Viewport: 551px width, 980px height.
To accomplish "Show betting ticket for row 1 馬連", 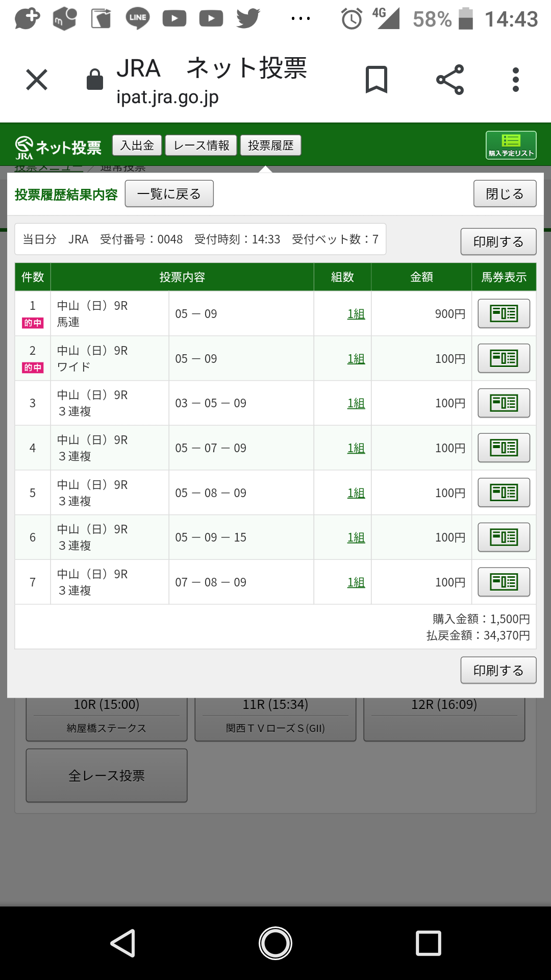I will [x=504, y=313].
